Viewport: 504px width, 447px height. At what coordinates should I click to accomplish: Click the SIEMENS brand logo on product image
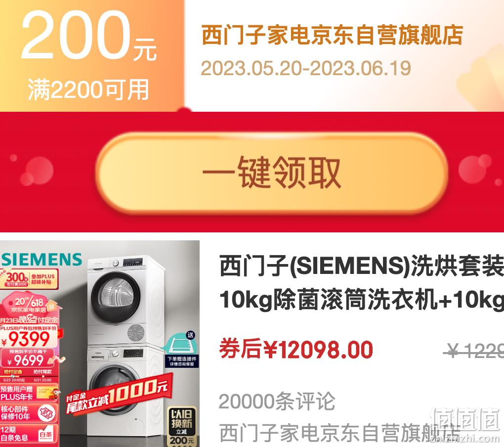42,260
